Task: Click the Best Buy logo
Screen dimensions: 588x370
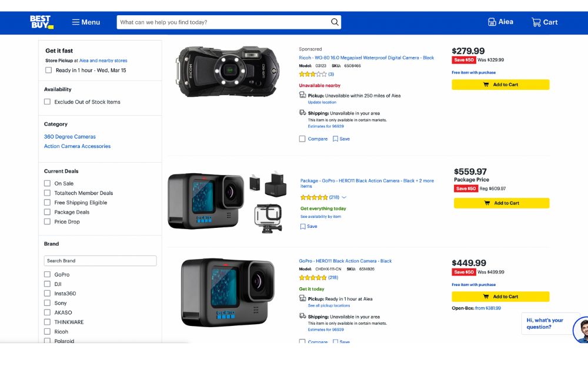Action: (42, 22)
